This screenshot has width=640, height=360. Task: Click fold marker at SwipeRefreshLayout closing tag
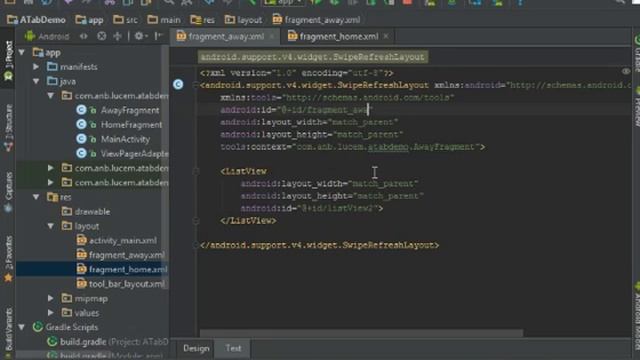coord(196,245)
